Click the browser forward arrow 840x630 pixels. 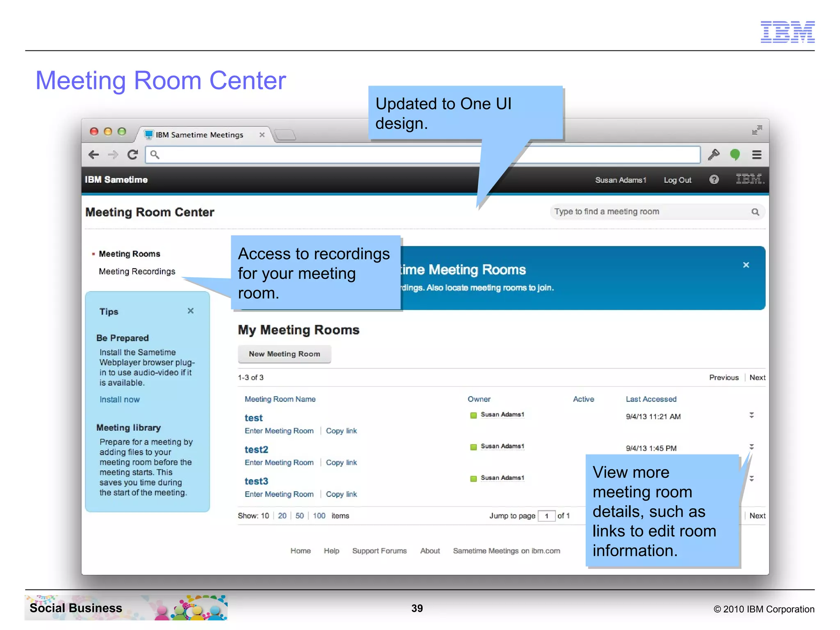[x=113, y=155]
